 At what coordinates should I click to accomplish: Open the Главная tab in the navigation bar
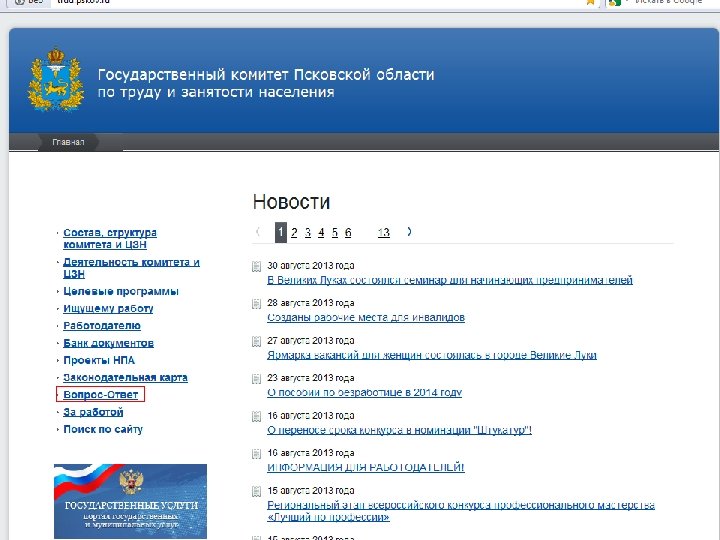pos(68,142)
